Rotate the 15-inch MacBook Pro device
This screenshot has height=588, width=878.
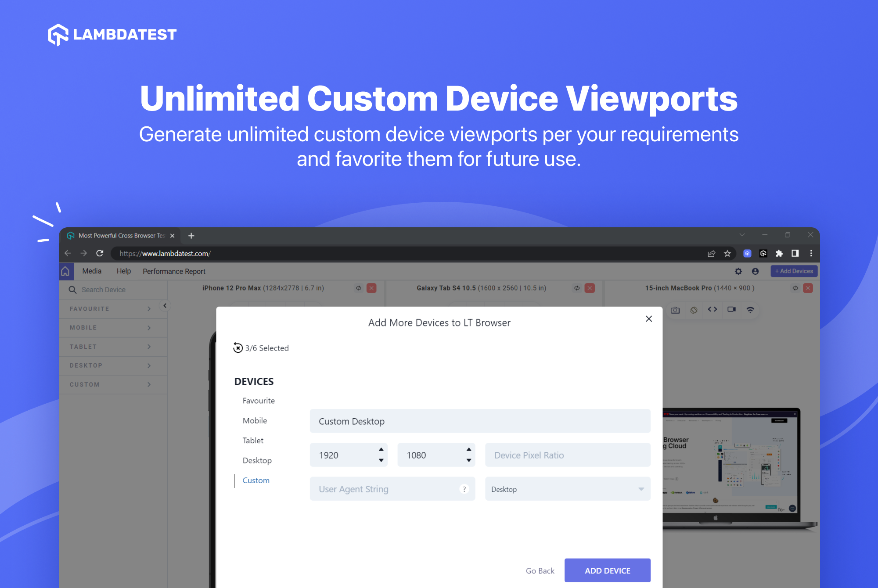coord(795,288)
